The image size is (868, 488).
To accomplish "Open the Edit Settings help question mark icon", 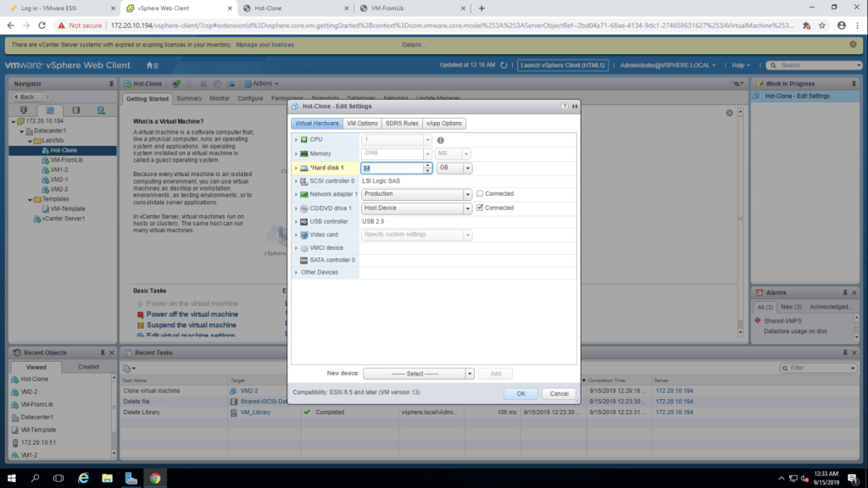I will (x=565, y=106).
